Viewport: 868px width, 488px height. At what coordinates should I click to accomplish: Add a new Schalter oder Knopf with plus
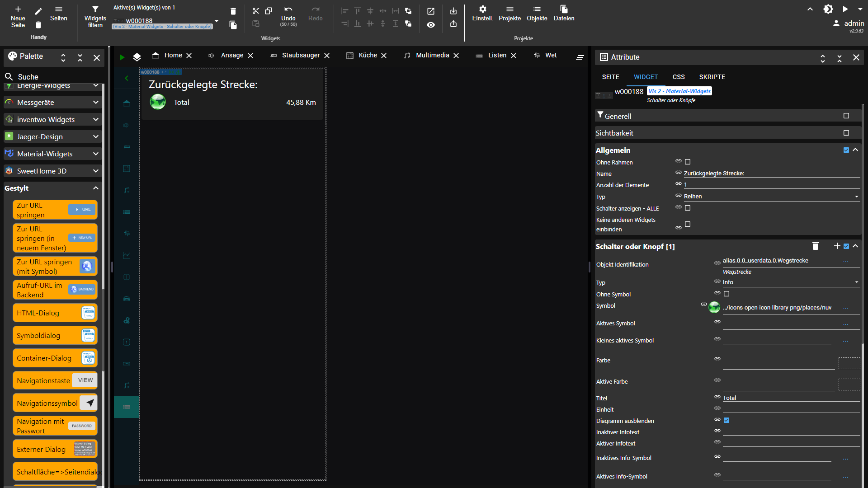pyautogui.click(x=837, y=246)
